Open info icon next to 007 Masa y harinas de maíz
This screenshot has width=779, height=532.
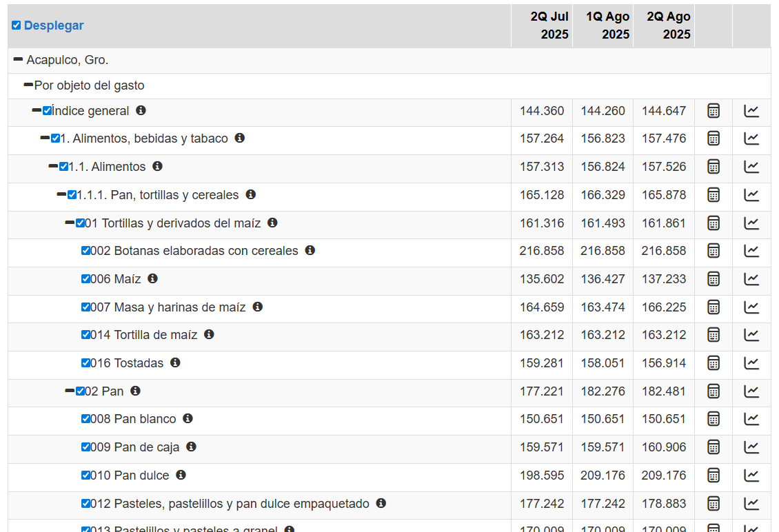coord(257,307)
